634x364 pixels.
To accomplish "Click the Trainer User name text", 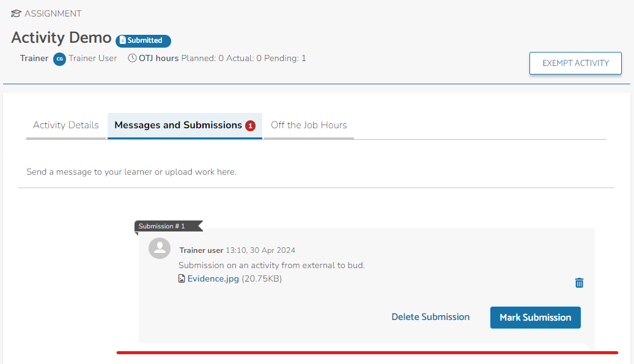I will 92,58.
